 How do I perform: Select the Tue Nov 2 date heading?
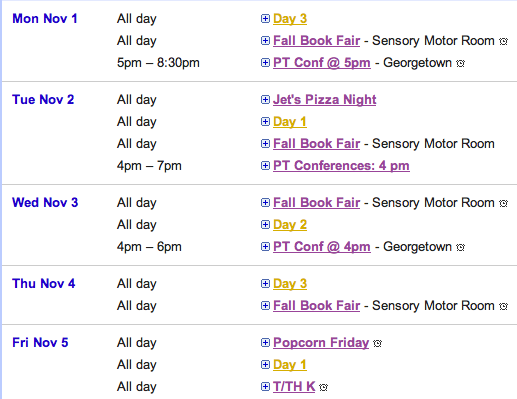(x=43, y=100)
